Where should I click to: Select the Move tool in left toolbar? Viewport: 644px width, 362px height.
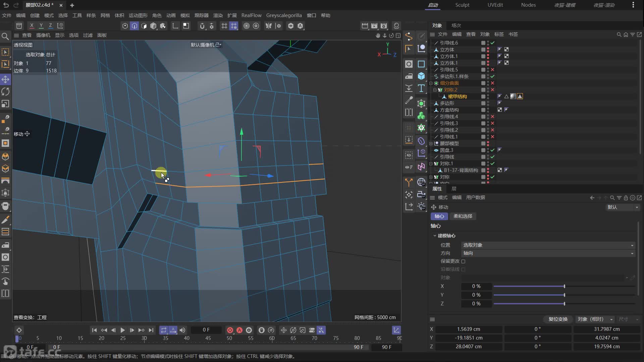tap(5, 79)
